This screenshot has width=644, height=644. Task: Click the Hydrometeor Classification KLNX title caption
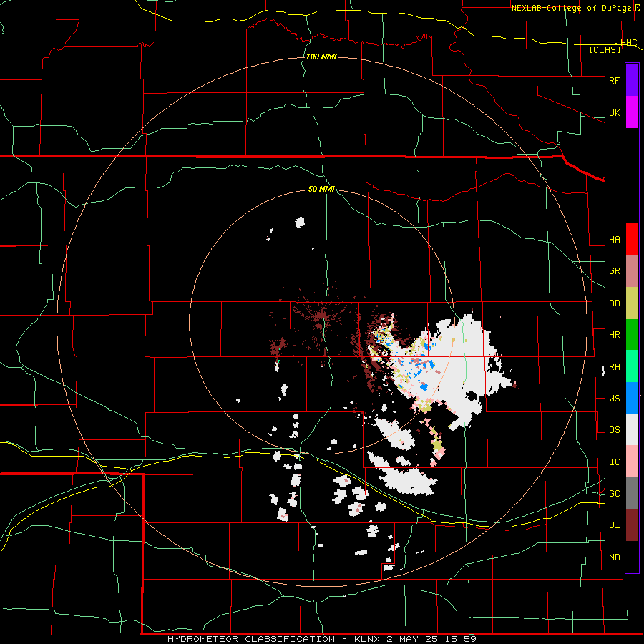(321, 639)
